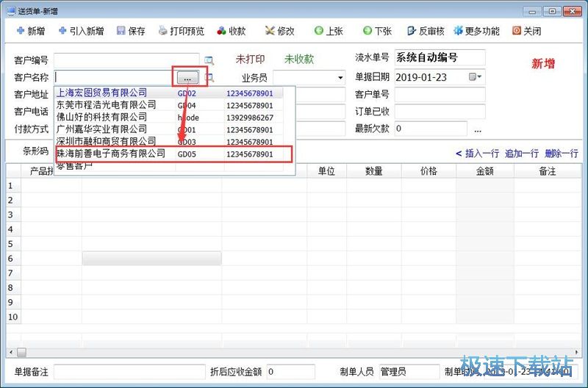The height and width of the screenshot is (388, 588).
Task: Click the horizontal scrollbar below the grid
Action: (294, 353)
